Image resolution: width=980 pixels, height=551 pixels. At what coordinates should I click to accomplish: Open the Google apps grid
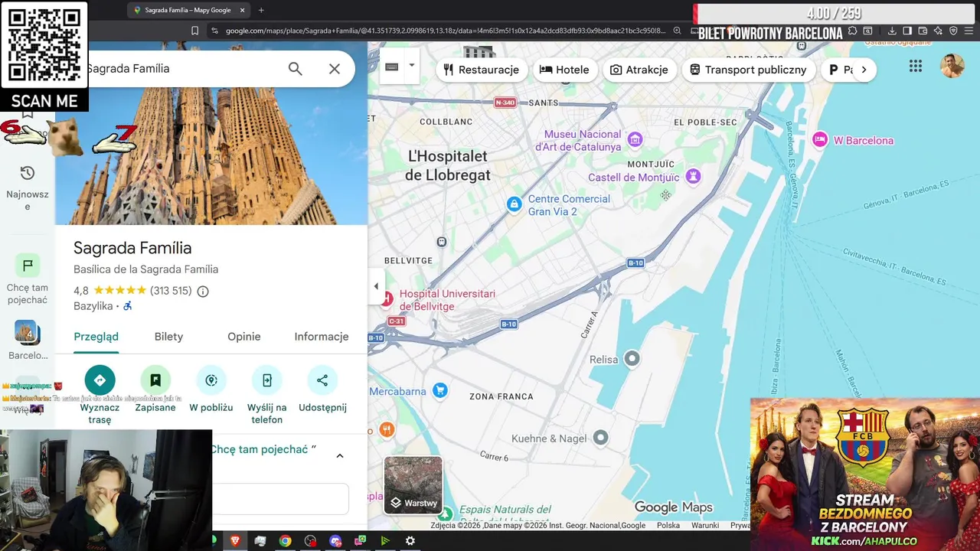tap(916, 67)
